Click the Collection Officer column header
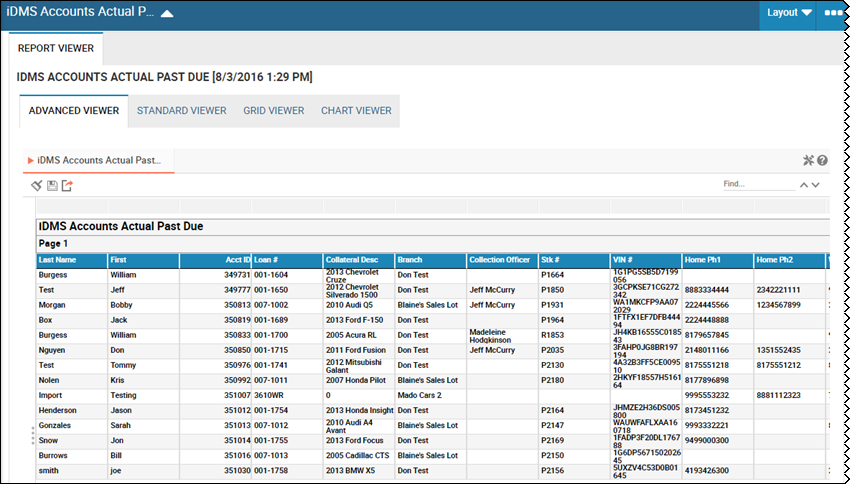 click(503, 260)
